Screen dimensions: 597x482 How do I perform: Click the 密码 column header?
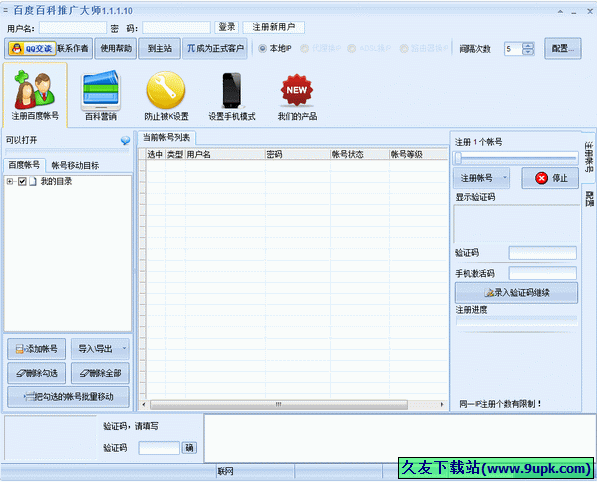point(297,154)
